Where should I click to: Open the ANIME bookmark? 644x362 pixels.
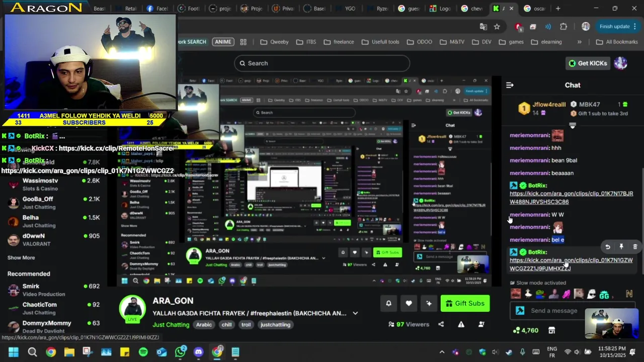223,42
